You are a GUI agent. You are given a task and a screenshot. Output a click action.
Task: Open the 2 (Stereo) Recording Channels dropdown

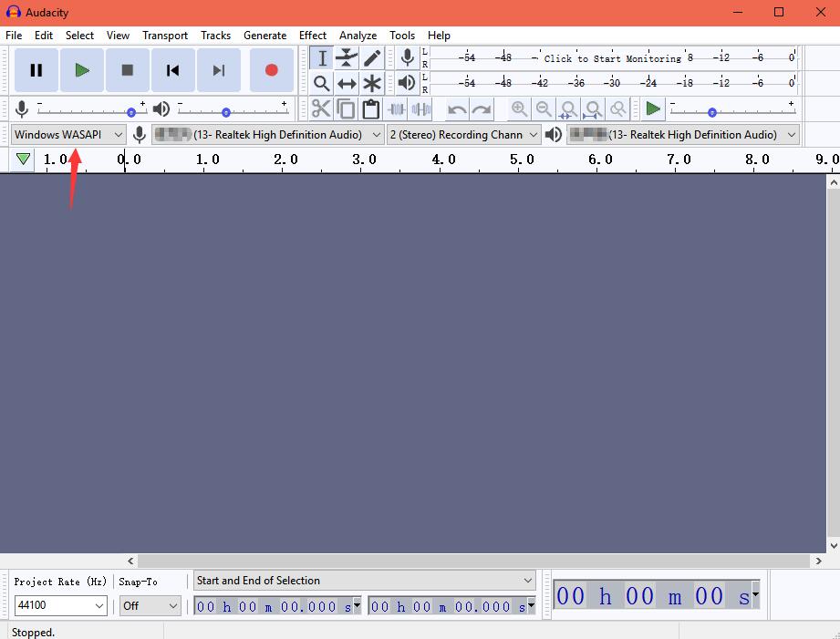[463, 134]
